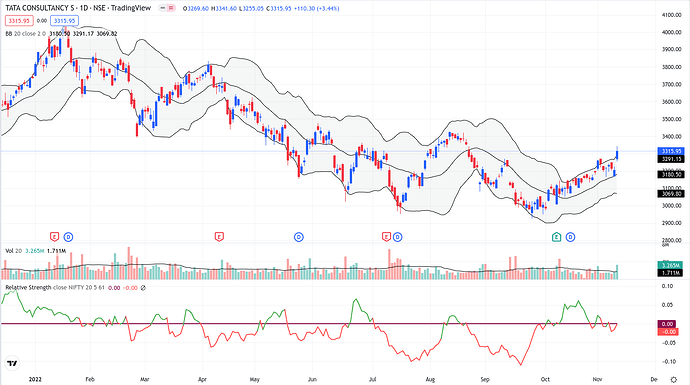Click the TradingView logo
The width and height of the screenshot is (690, 385).
(x=12, y=363)
